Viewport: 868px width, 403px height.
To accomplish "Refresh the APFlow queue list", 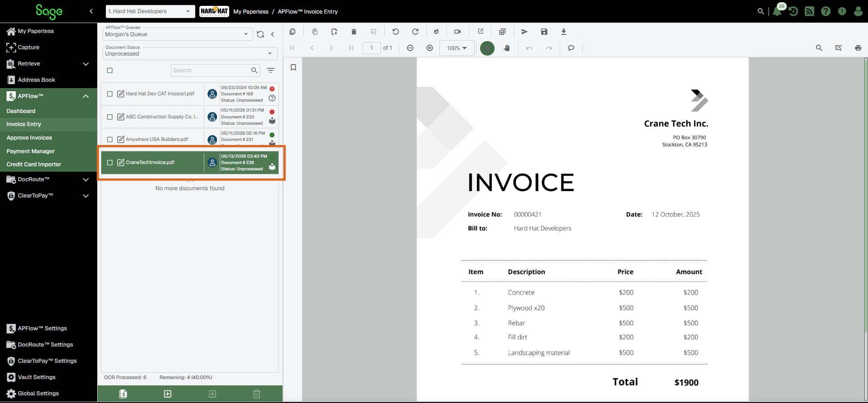I will click(x=260, y=34).
